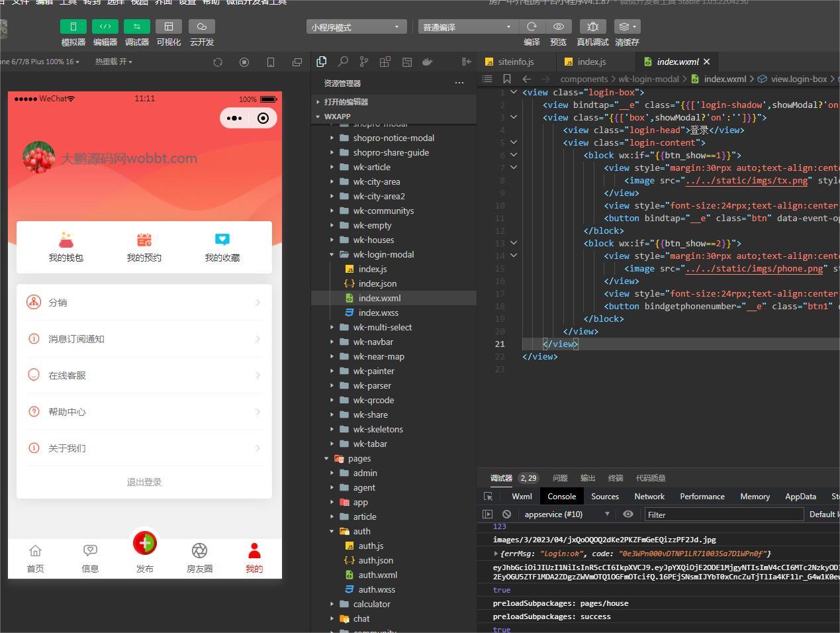Image resolution: width=840 pixels, height=633 pixels.
Task: Switch to the Network tab
Action: pos(649,497)
